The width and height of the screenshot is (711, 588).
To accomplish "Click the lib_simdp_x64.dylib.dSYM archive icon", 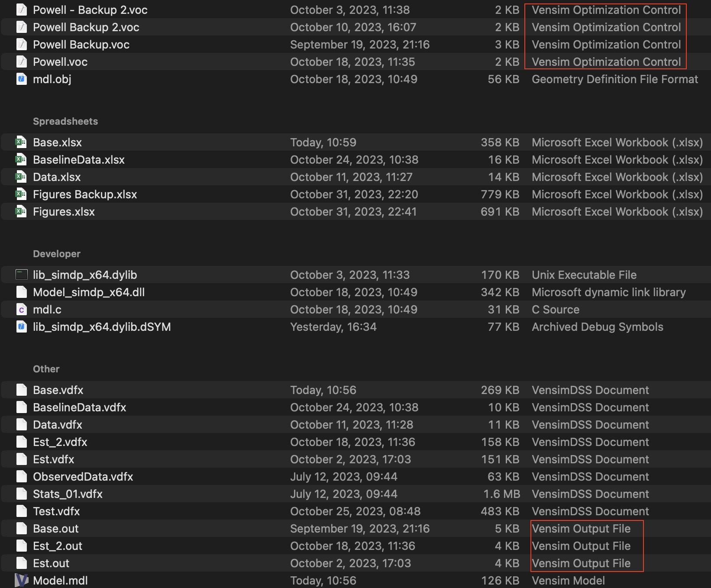I will (x=21, y=327).
